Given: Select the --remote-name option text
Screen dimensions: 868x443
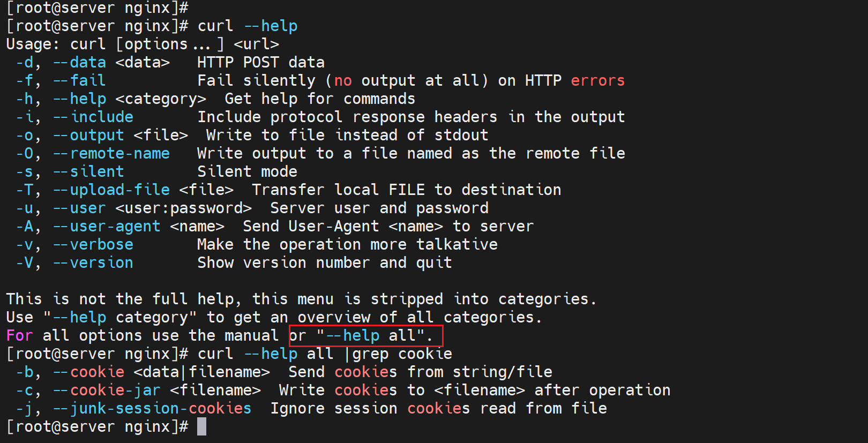Looking at the screenshot, I should tap(111, 154).
